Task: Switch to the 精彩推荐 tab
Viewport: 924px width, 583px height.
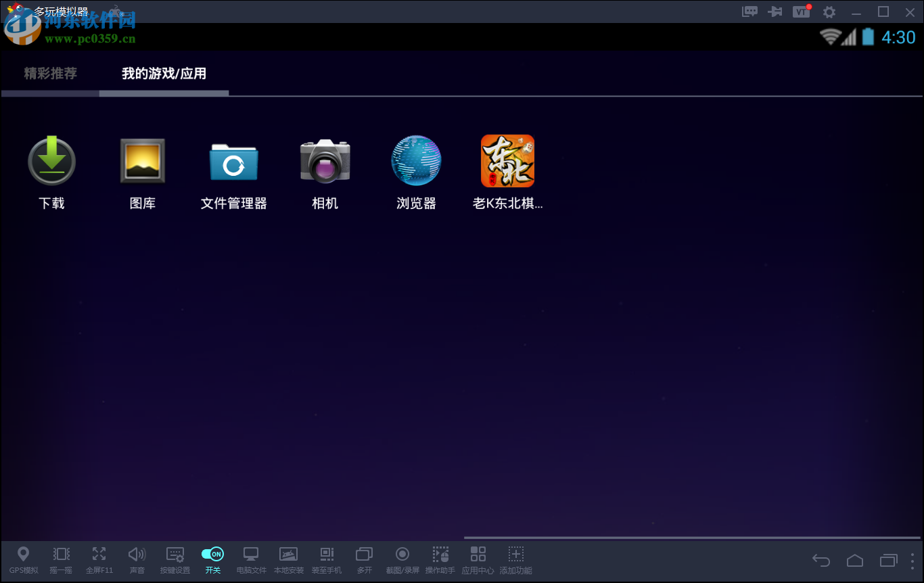Action: pos(51,73)
